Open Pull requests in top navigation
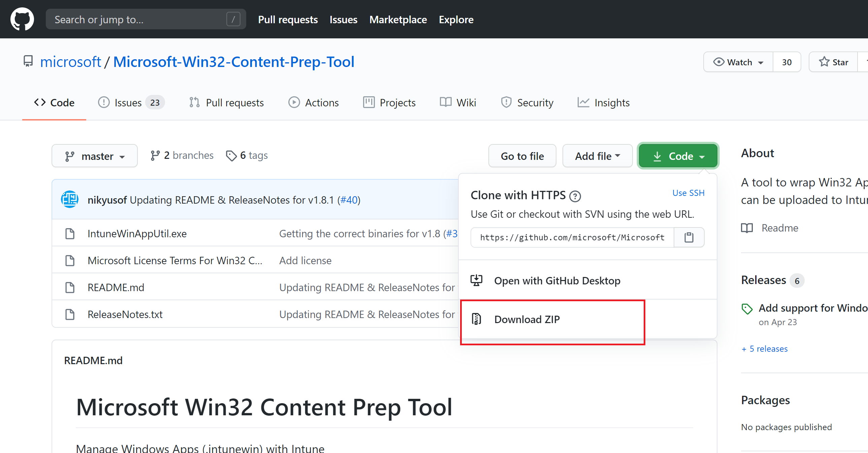868x453 pixels. pos(288,20)
